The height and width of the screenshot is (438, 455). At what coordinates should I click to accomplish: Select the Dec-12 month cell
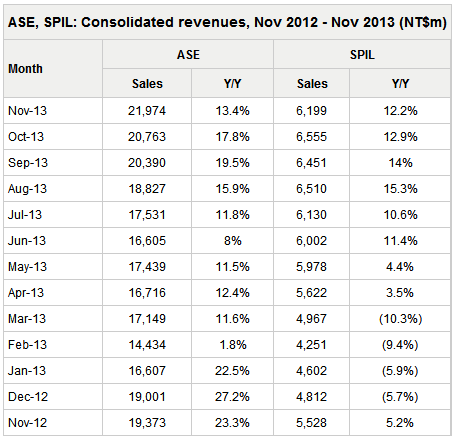[28, 396]
